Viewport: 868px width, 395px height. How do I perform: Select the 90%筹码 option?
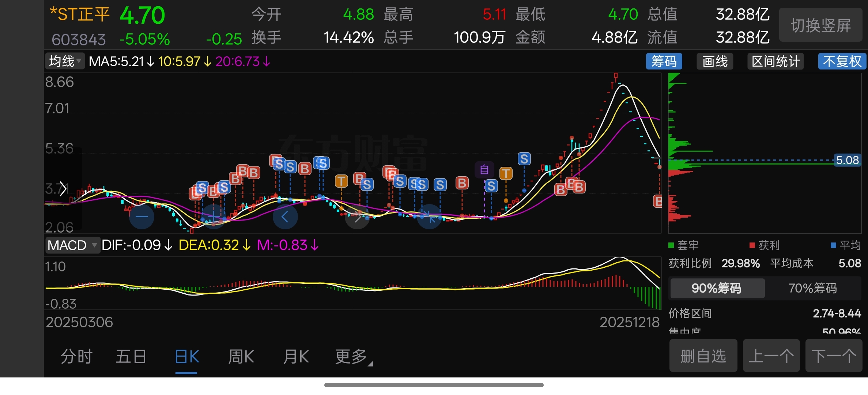point(717,288)
